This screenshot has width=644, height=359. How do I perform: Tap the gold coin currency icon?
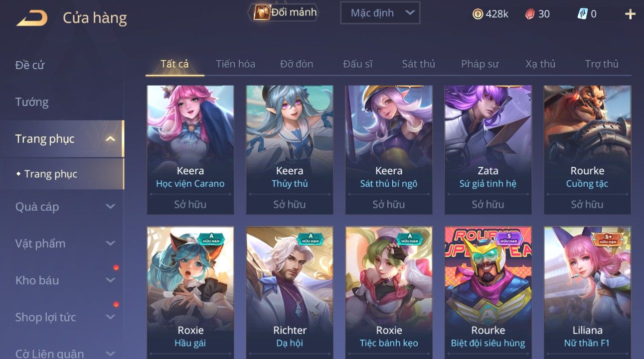(478, 14)
